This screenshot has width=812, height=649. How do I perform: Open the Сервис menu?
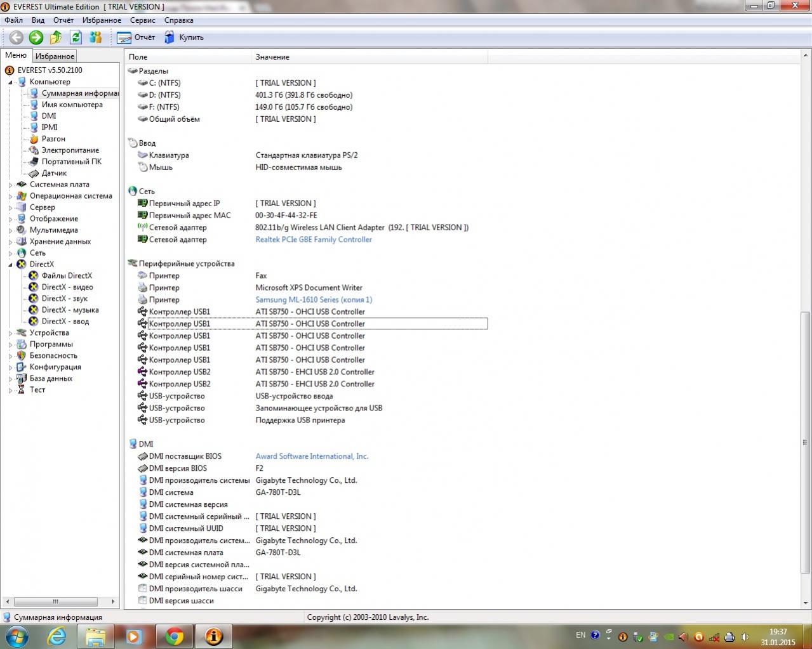pyautogui.click(x=143, y=20)
